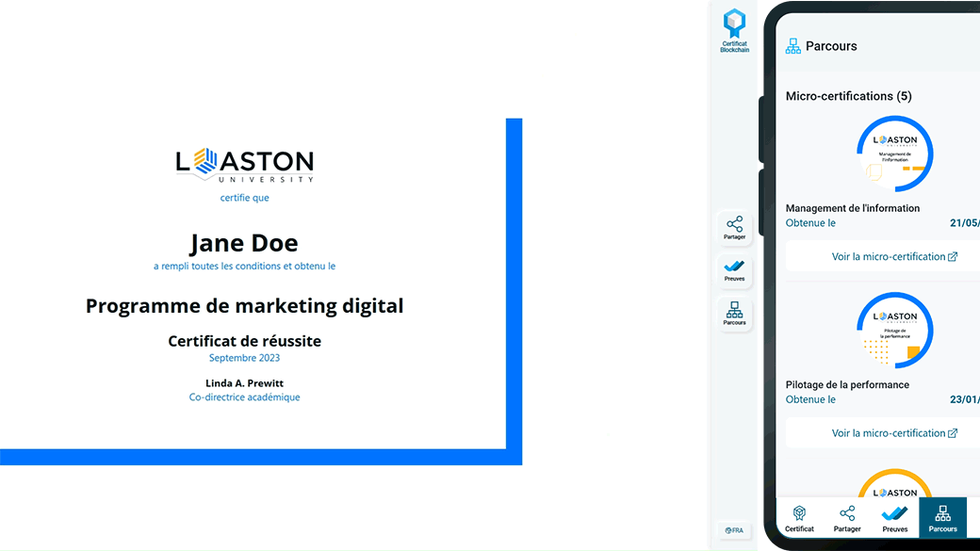
Task: Click the Management de l'information badge image
Action: [895, 154]
